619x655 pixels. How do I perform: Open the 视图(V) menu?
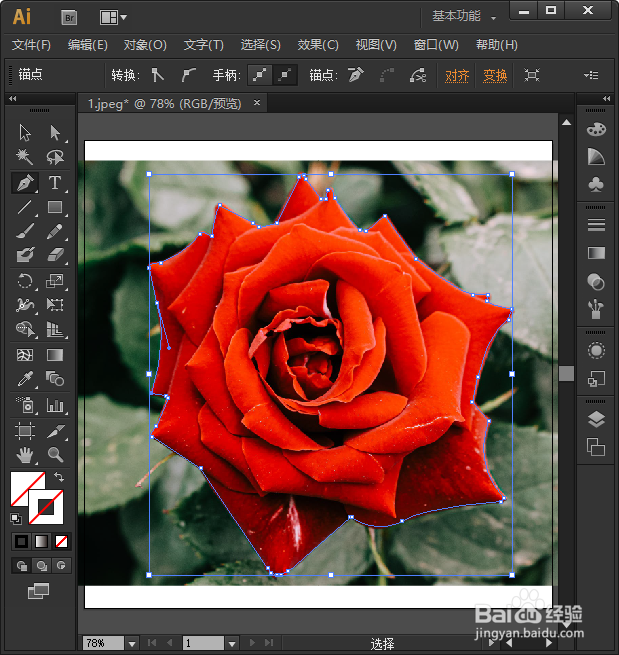tap(376, 45)
